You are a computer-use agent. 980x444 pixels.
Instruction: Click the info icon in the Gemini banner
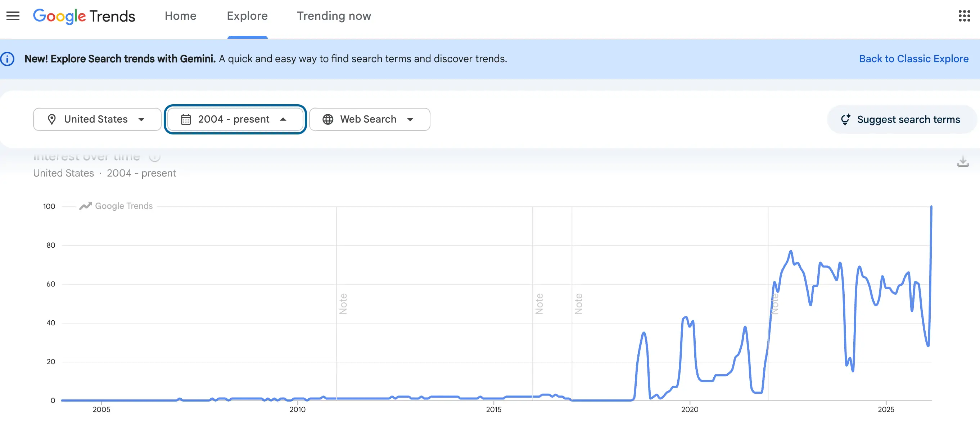(8, 59)
